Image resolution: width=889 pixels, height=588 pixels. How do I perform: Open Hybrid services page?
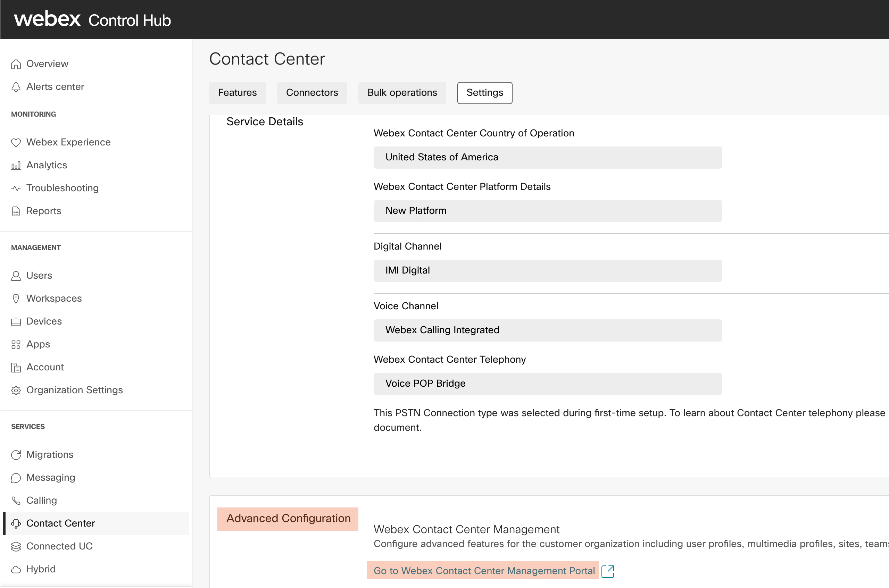(x=41, y=569)
